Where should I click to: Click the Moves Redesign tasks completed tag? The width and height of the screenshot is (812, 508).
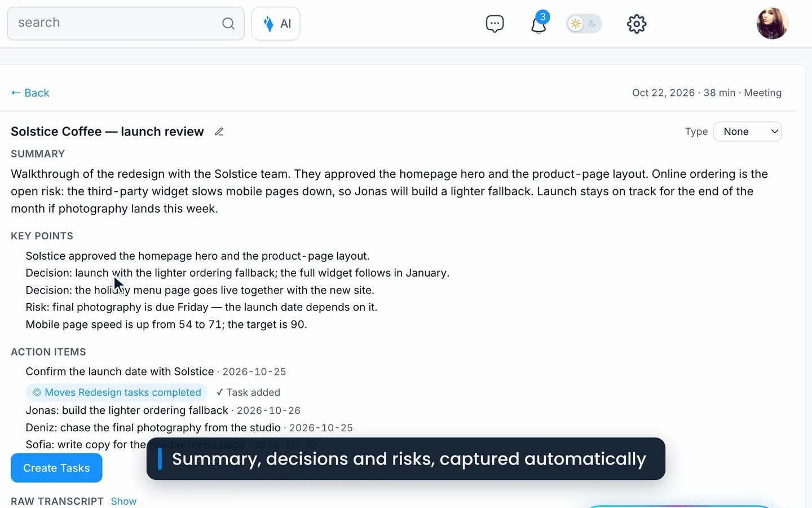tap(117, 392)
